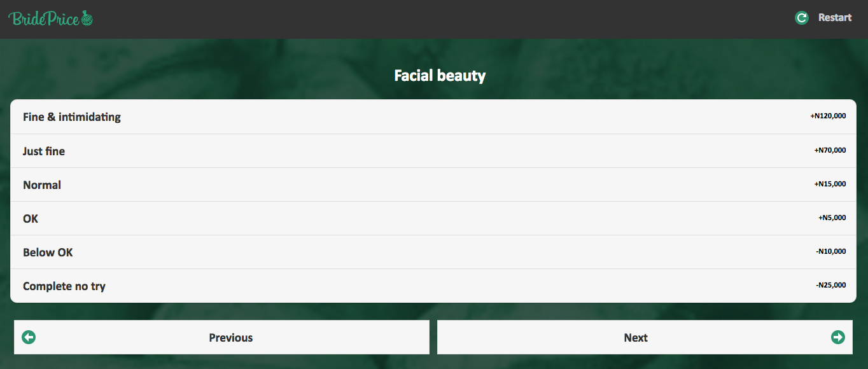Click the -N25,000 price label

830,286
